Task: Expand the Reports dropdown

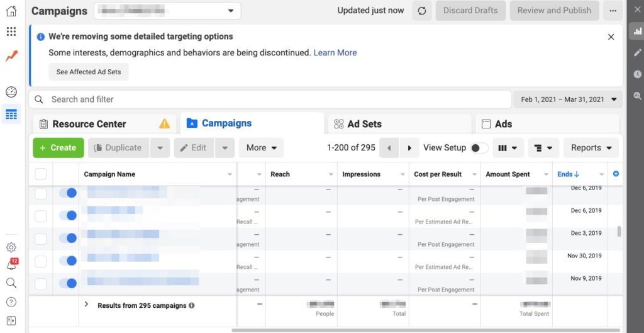Action: [591, 148]
